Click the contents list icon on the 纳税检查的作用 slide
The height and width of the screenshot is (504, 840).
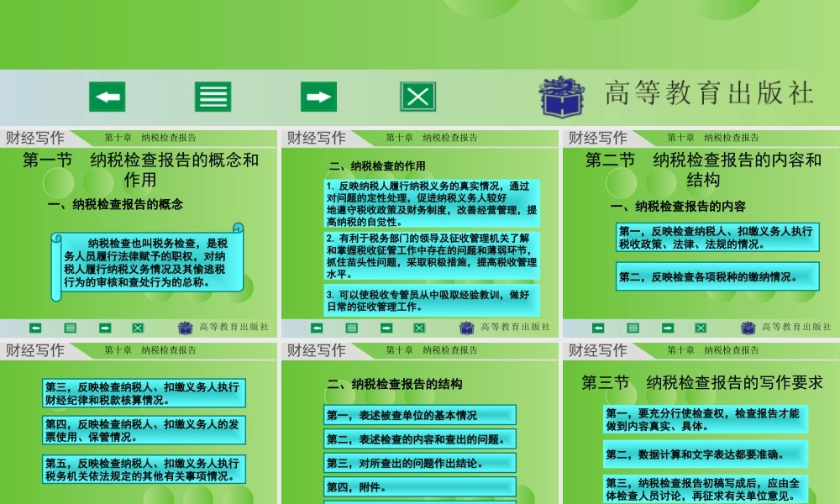[x=351, y=328]
